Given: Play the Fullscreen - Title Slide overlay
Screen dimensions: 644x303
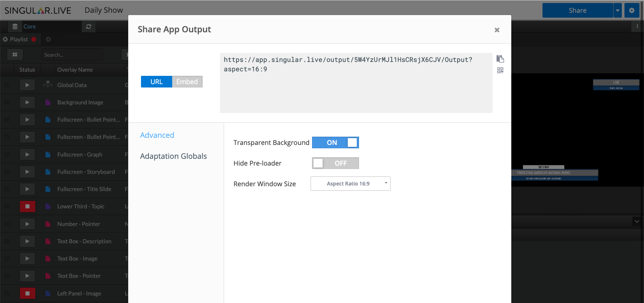Looking at the screenshot, I should coord(27,189).
